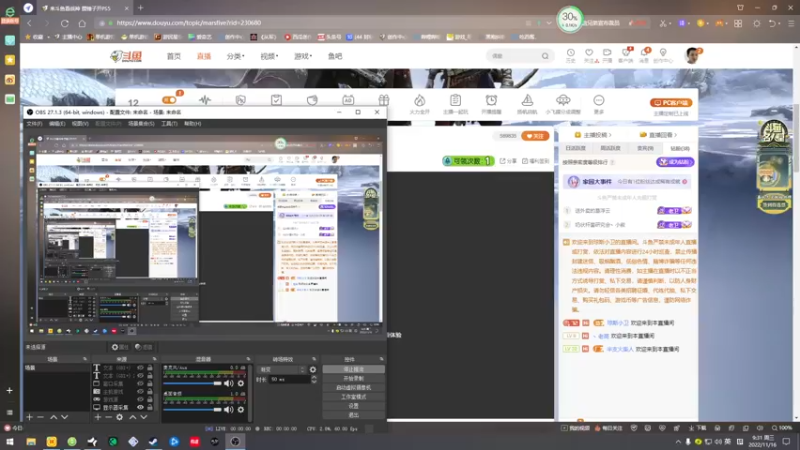Add a new source with plus icon
This screenshot has height=450, width=800.
98,417
